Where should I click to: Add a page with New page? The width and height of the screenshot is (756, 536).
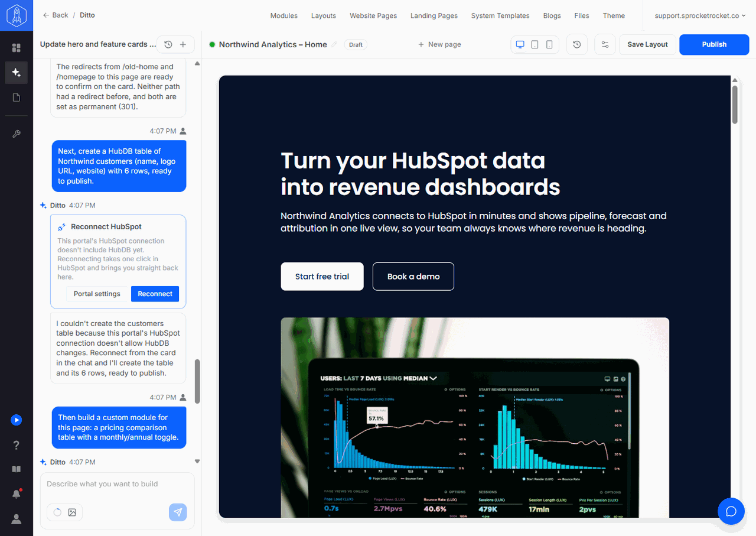(x=439, y=44)
